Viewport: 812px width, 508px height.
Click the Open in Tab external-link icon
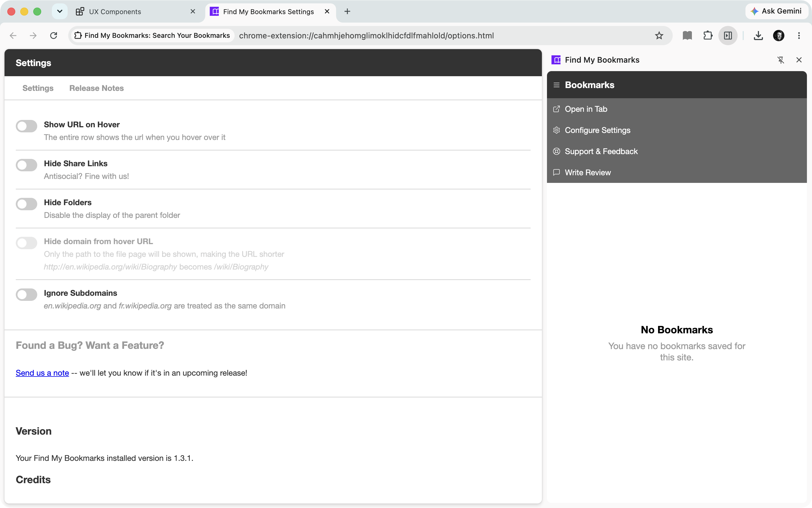point(557,109)
